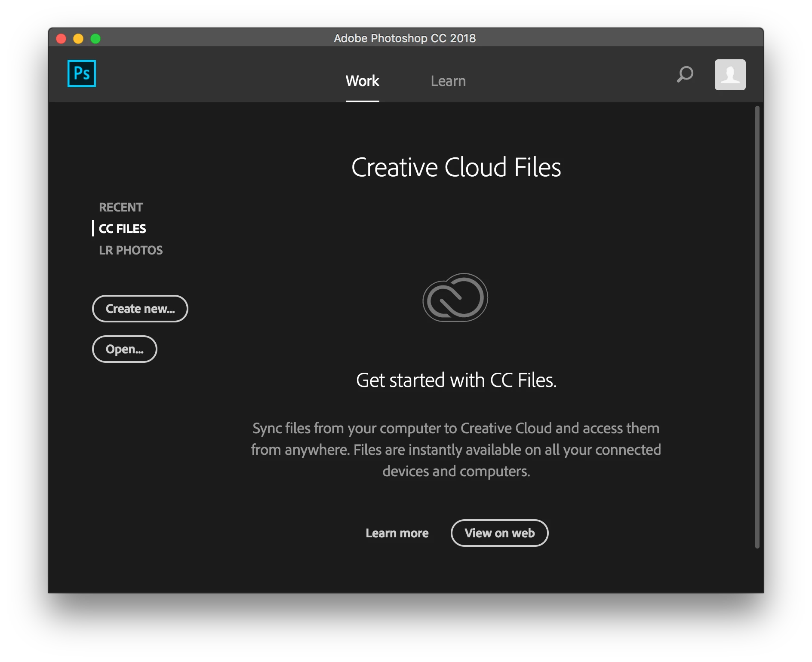The height and width of the screenshot is (662, 812).
Task: Click the Adobe Photoshop CC 2018 window title
Action: coord(405,38)
